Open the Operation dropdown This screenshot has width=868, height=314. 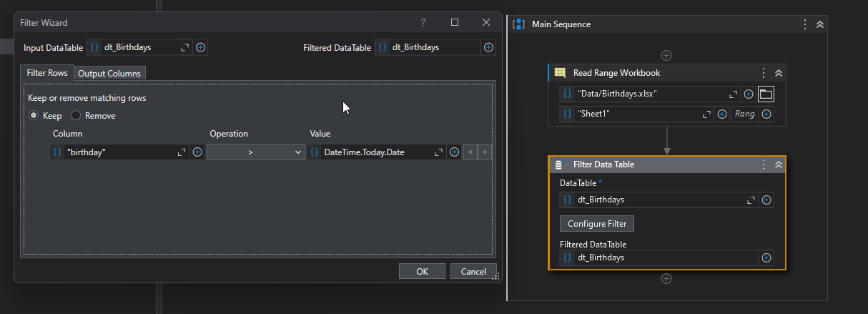[256, 152]
